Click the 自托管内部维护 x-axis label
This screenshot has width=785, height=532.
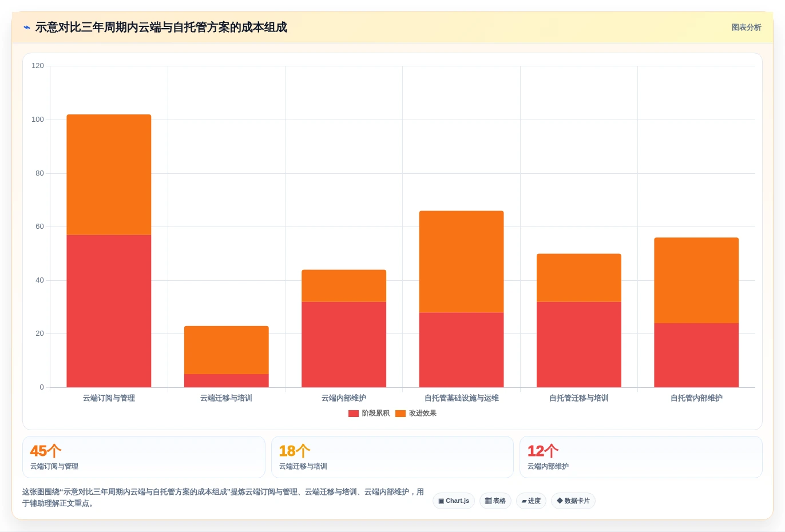point(696,398)
